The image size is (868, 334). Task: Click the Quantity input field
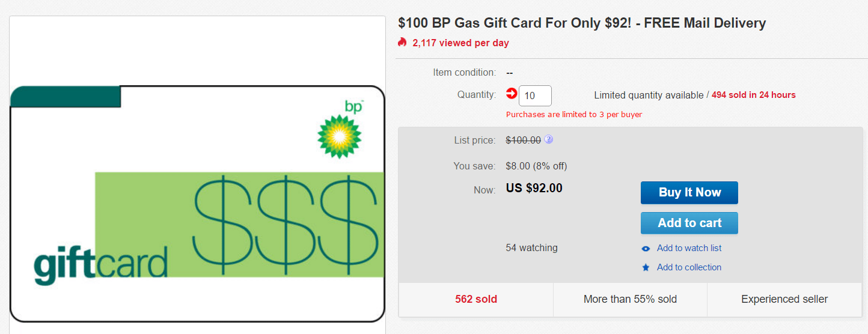point(535,96)
